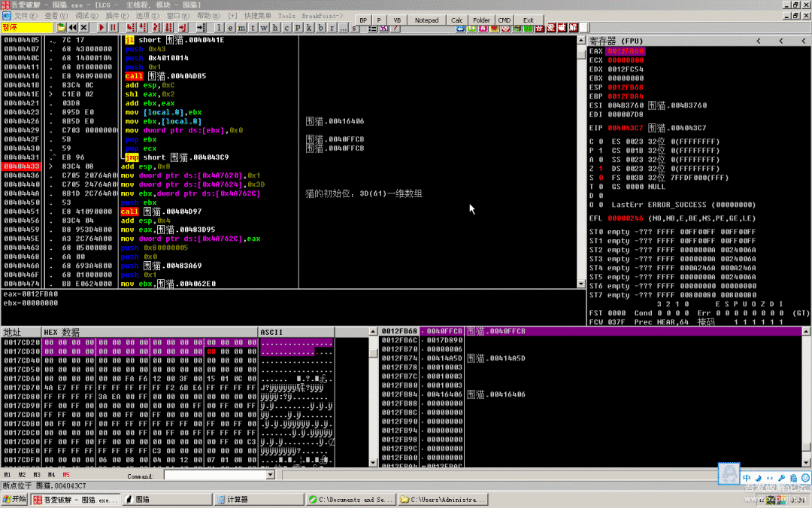Click the registers pane left chevron
Image resolution: width=812 pixels, height=508 pixels.
pyautogui.click(x=758, y=41)
